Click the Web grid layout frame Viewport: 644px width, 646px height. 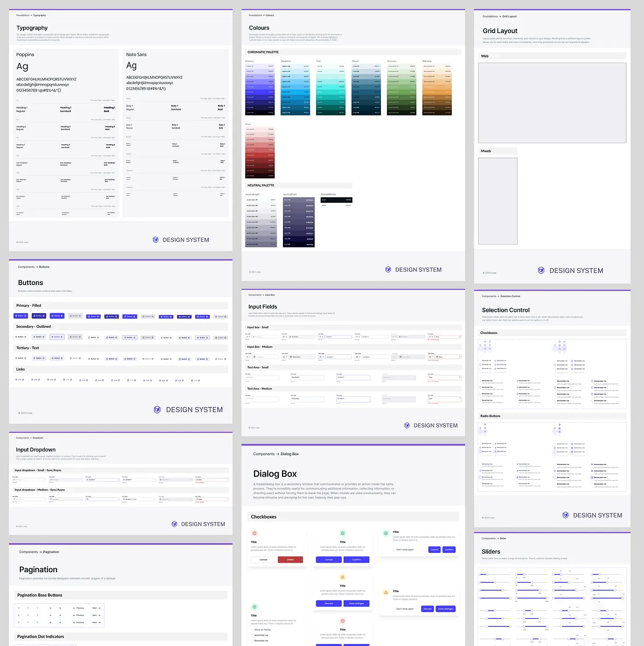552,103
